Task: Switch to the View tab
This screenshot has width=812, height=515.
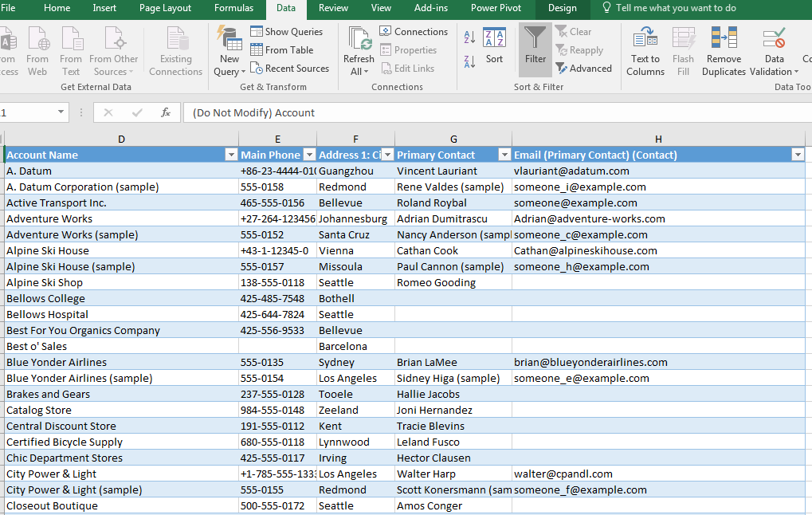Action: click(x=381, y=8)
